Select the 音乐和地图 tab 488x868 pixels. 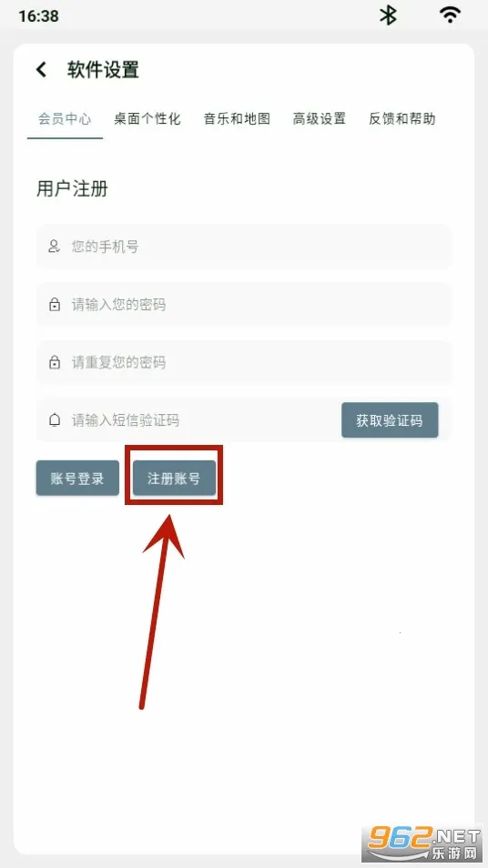(237, 119)
